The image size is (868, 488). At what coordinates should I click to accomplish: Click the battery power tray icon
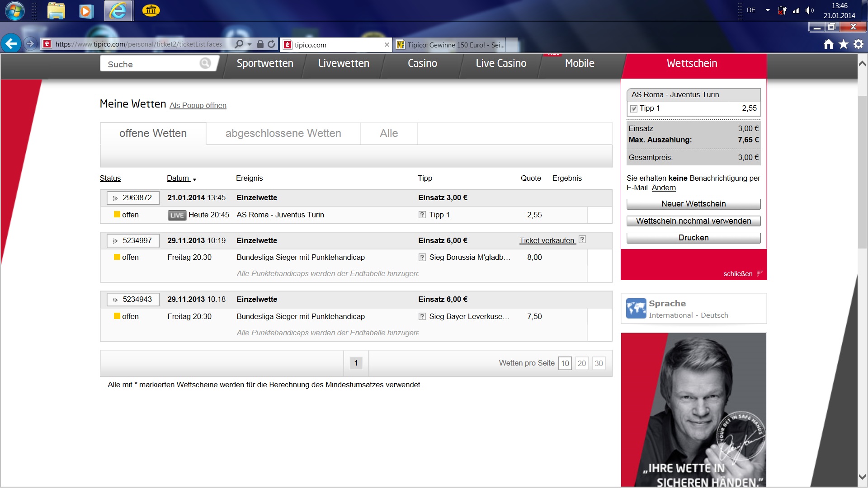(782, 10)
